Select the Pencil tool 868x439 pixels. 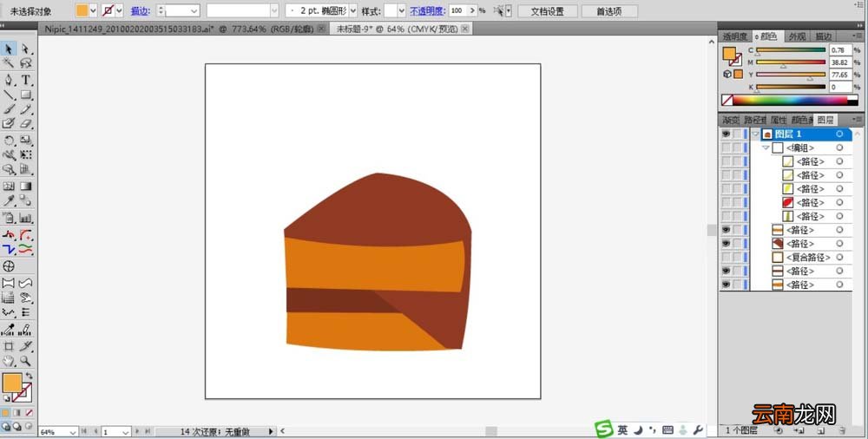[x=25, y=109]
